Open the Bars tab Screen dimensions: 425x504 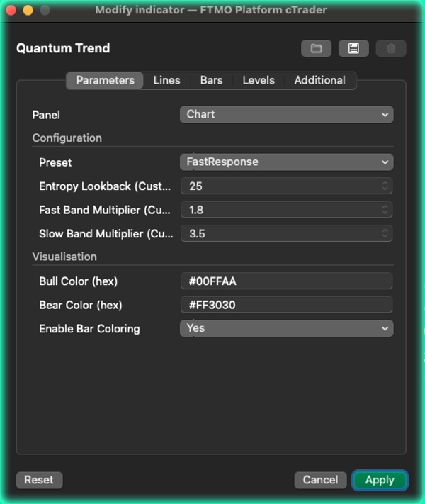pos(211,80)
